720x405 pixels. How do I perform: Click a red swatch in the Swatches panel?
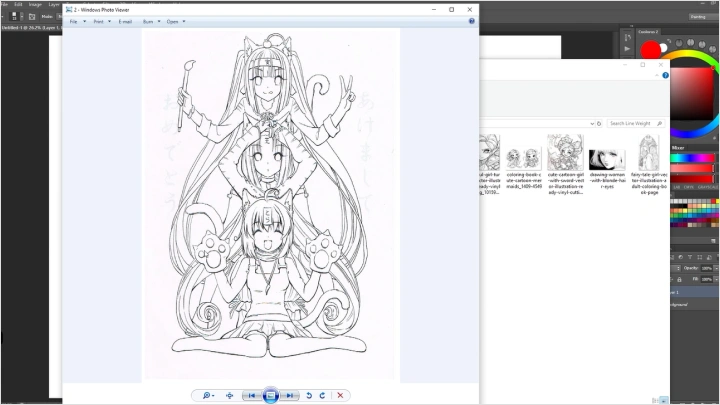pos(714,201)
